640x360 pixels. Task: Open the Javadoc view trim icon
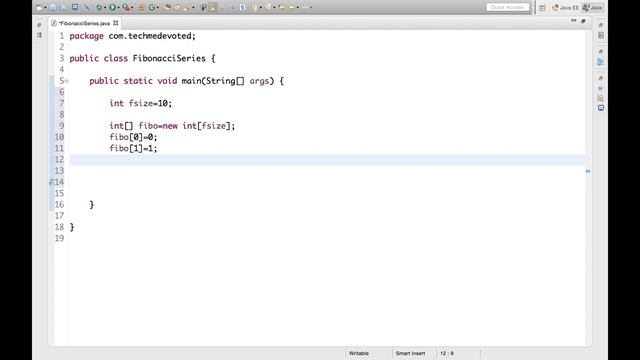(600, 88)
